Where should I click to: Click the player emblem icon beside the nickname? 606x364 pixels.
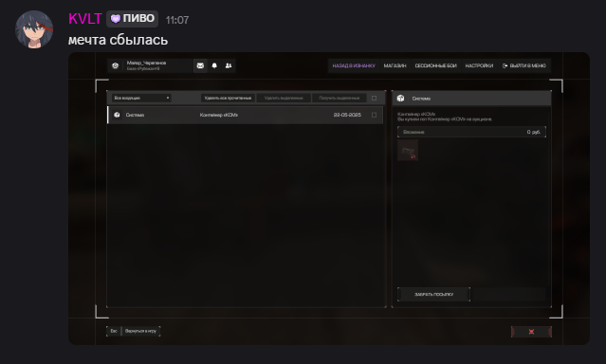pyautogui.click(x=115, y=65)
